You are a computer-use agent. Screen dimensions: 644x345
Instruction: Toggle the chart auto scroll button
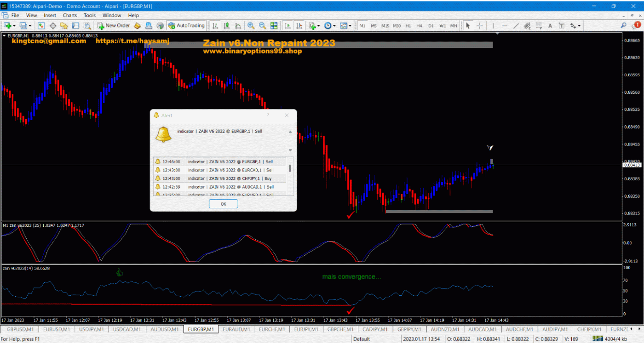(288, 26)
